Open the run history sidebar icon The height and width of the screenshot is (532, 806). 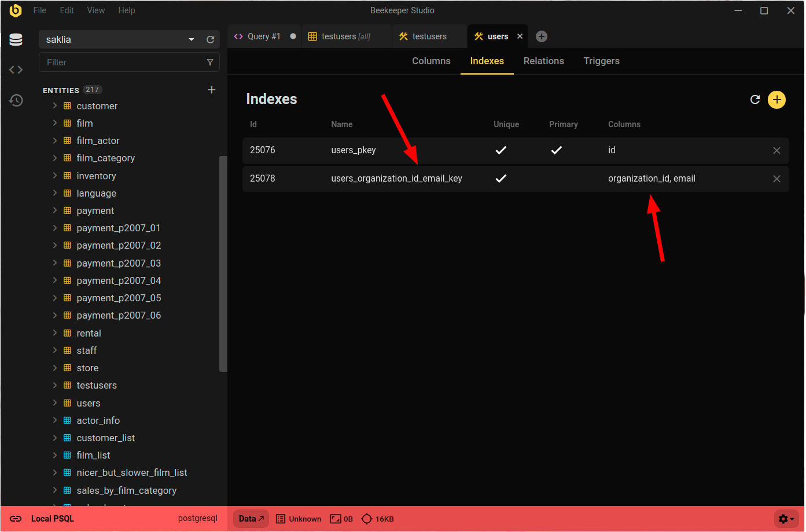pos(16,101)
